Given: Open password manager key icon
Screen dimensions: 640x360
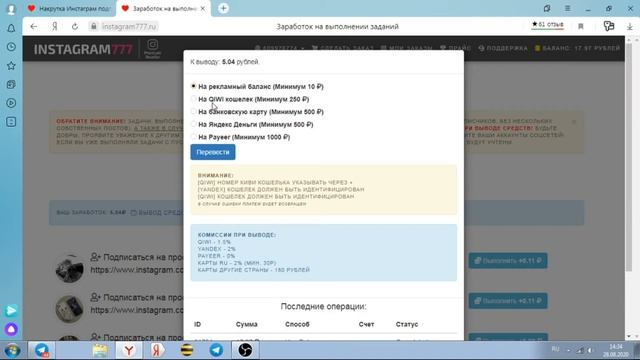Looking at the screenshot, I should click(x=609, y=26).
